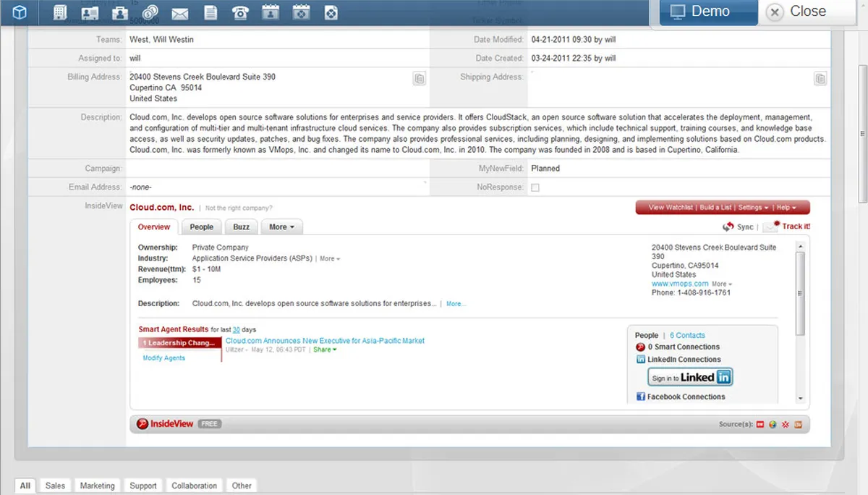Click the Modify Agents link
868x495 pixels.
[164, 358]
